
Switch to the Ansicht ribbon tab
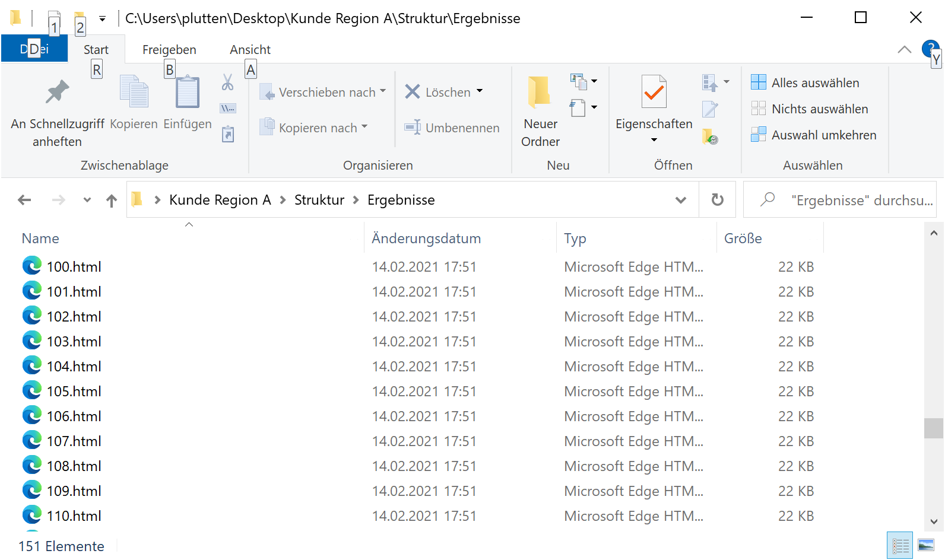[x=250, y=49]
